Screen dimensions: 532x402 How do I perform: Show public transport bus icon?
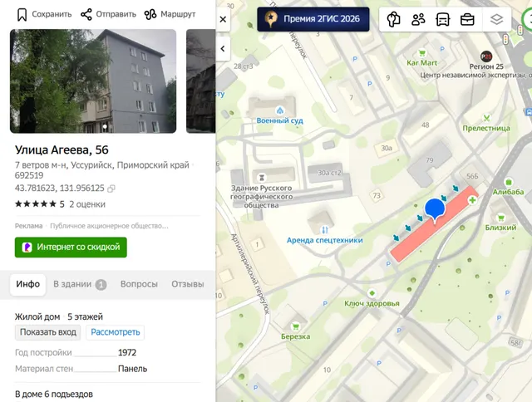[443, 19]
